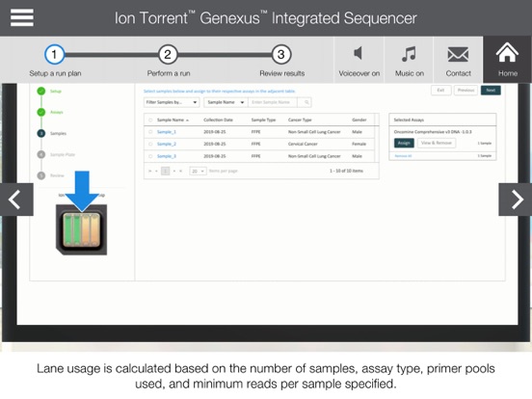This screenshot has height=399, width=532.
Task: Jump to the first page arrow
Action: click(x=149, y=171)
